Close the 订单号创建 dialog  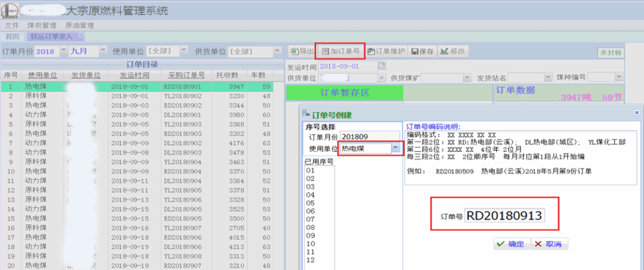pyautogui.click(x=636, y=112)
